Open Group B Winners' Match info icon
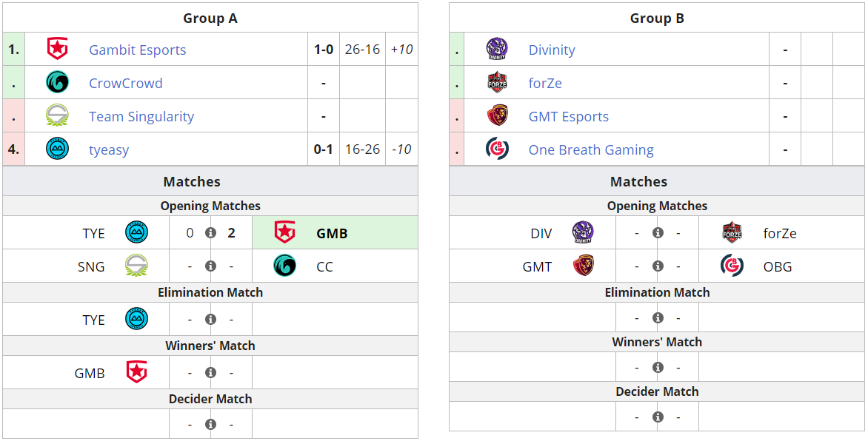The image size is (868, 441). click(658, 368)
